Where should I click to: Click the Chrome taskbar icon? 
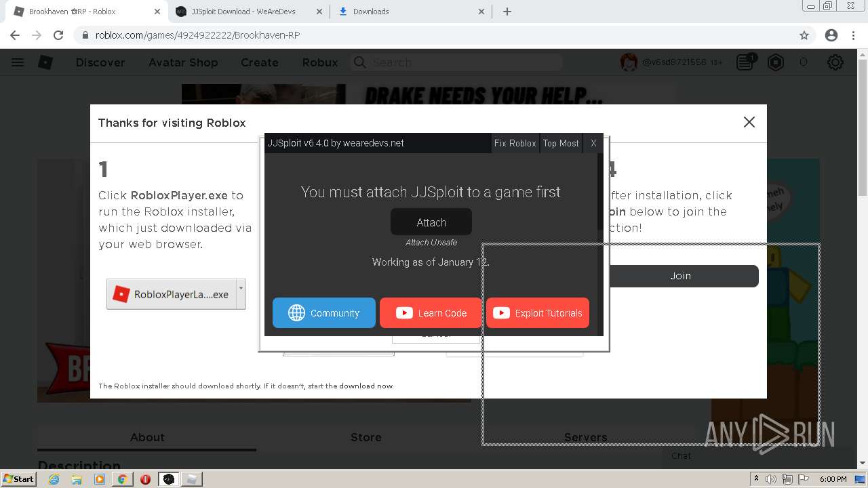click(x=122, y=479)
